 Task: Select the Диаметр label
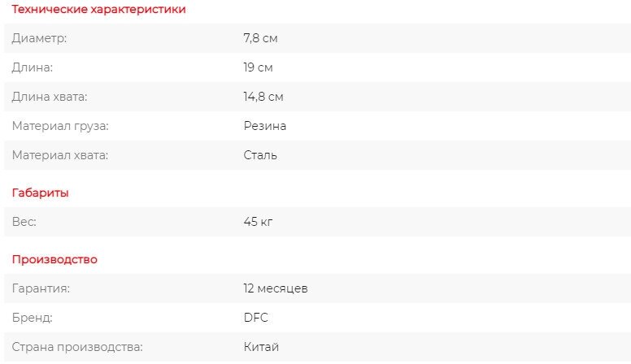click(39, 38)
